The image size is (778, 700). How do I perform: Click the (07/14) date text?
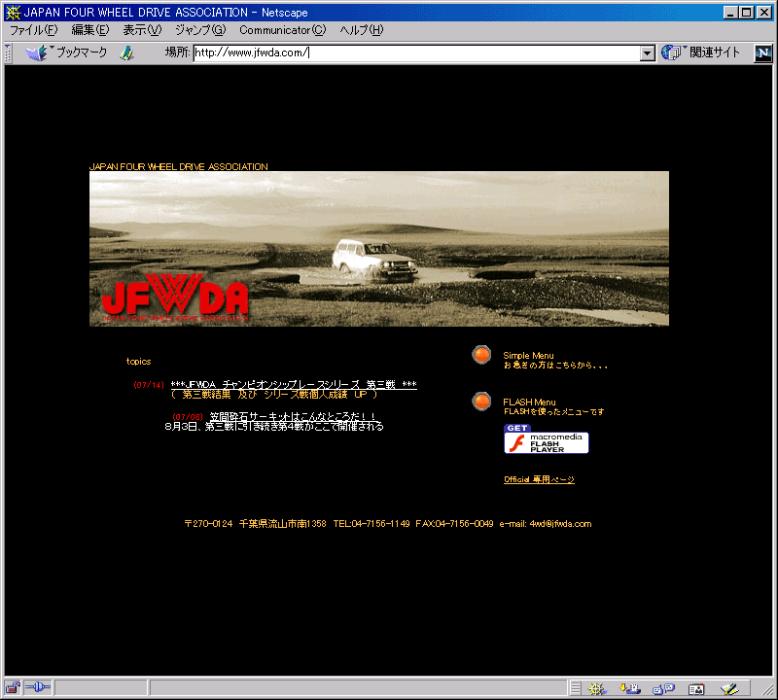point(149,385)
